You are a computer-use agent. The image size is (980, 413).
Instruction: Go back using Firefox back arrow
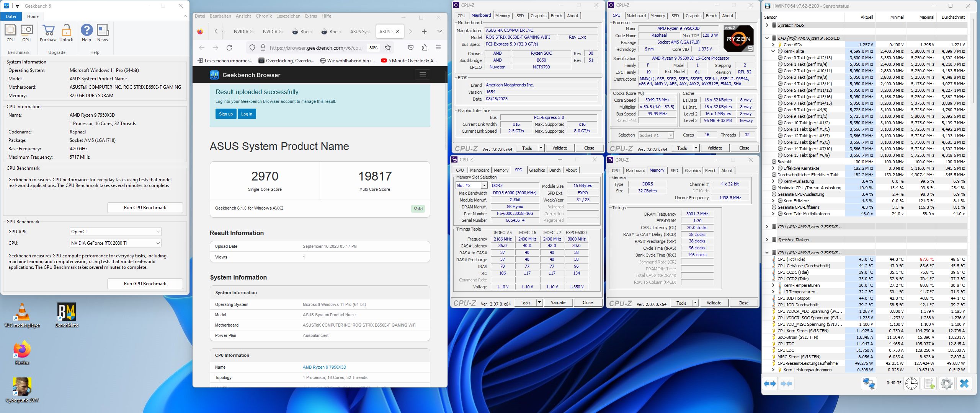pyautogui.click(x=202, y=48)
